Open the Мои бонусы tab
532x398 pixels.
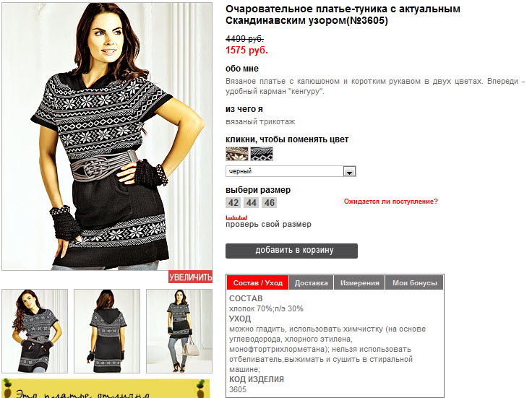pos(415,282)
